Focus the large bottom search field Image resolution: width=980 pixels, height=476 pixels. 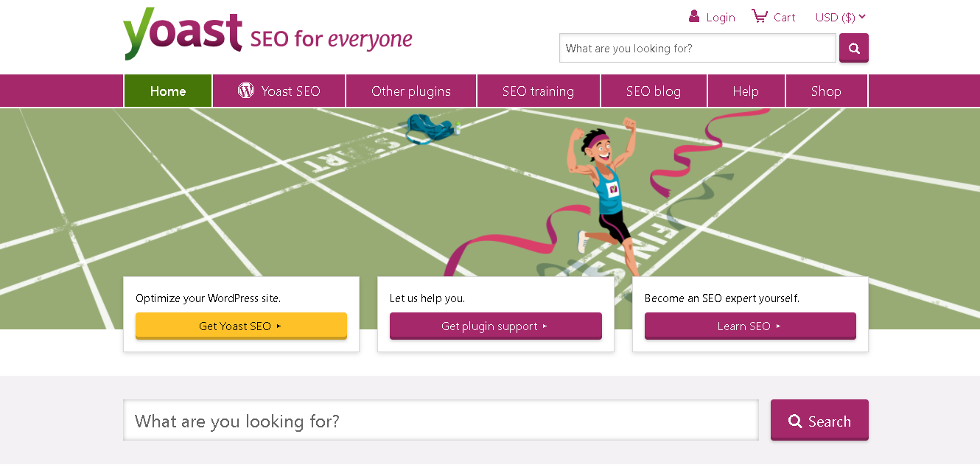pyautogui.click(x=441, y=420)
